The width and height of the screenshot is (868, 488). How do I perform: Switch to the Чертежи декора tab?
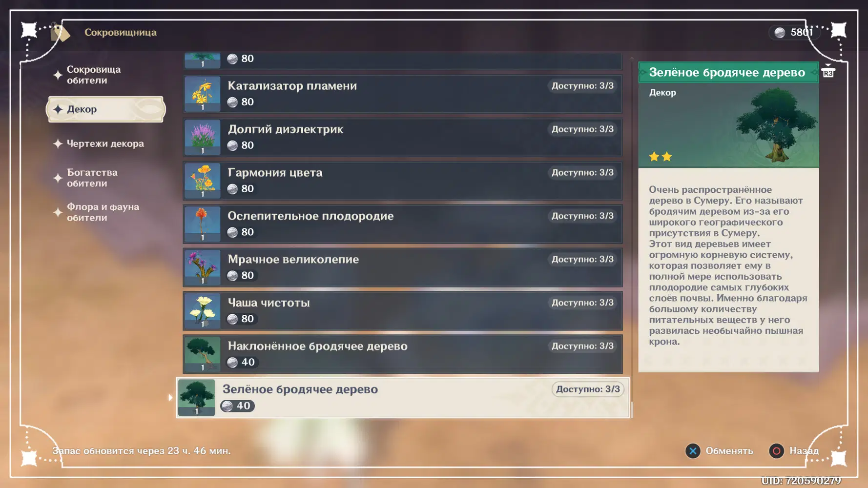(105, 143)
